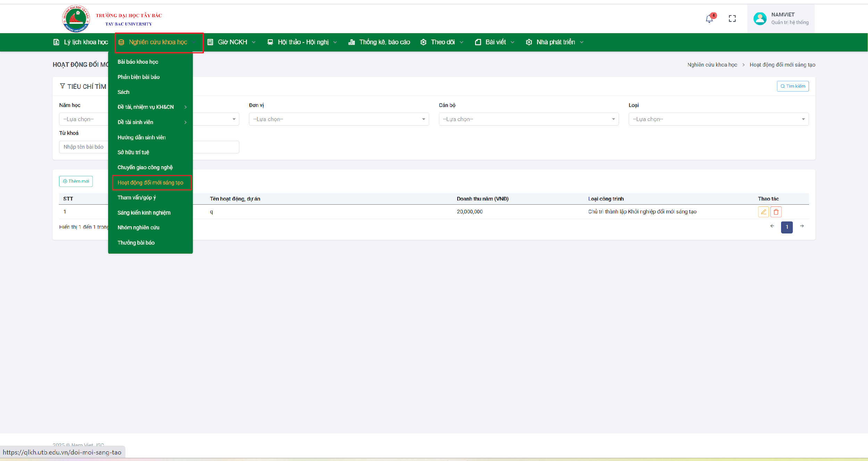The width and height of the screenshot is (868, 461).
Task: Toggle fullscreen mode icon
Action: tap(732, 19)
